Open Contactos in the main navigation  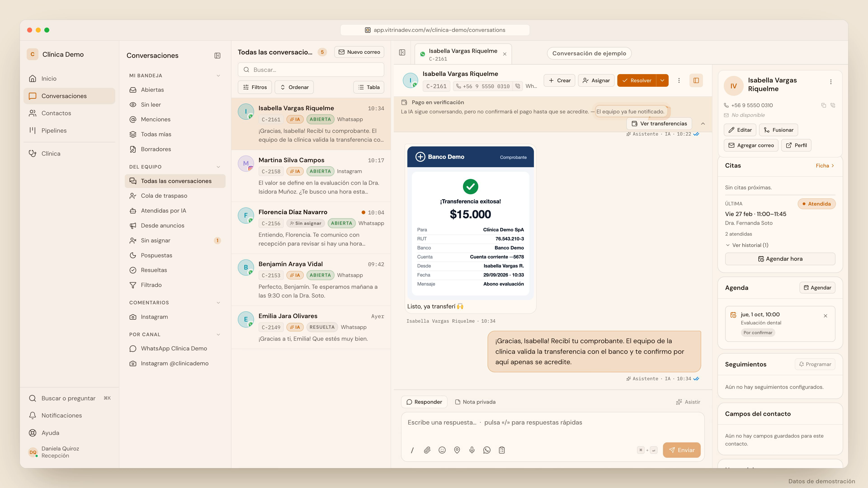pos(69,113)
